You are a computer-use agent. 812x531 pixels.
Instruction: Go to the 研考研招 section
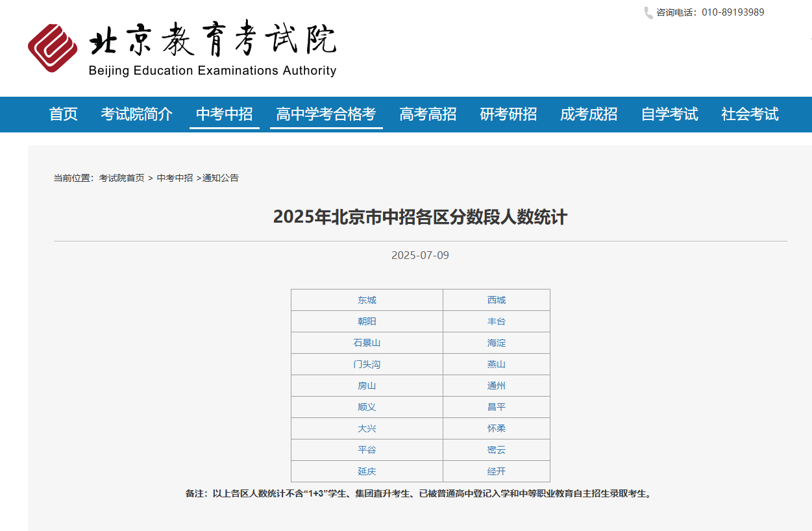[x=509, y=114]
